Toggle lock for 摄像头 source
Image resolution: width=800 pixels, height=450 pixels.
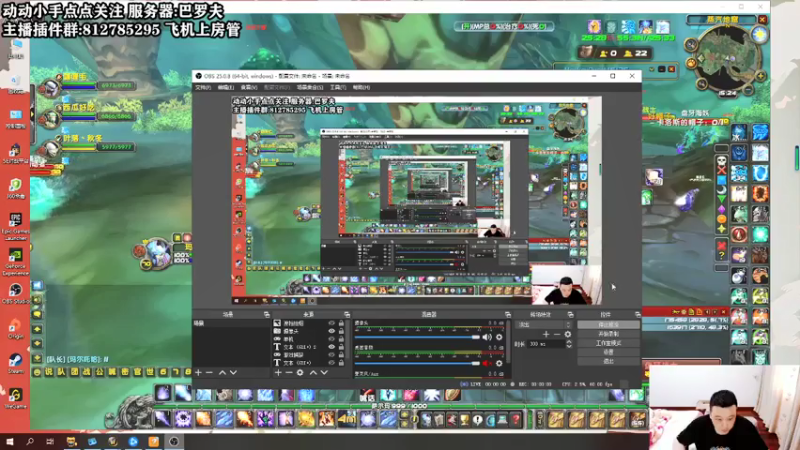coord(341,331)
